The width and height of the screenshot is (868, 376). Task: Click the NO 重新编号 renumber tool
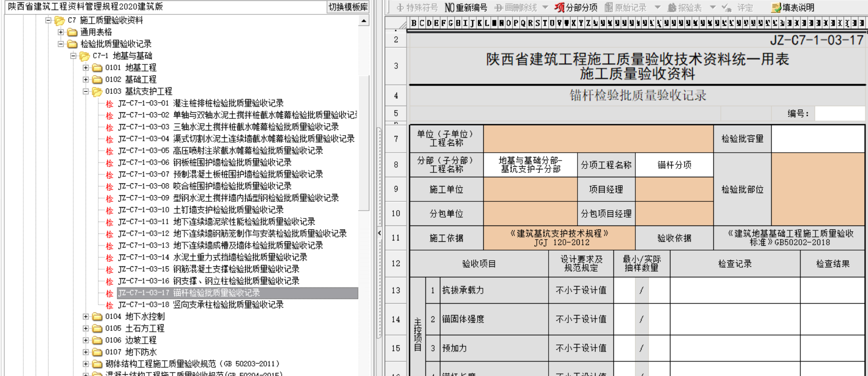(x=466, y=7)
